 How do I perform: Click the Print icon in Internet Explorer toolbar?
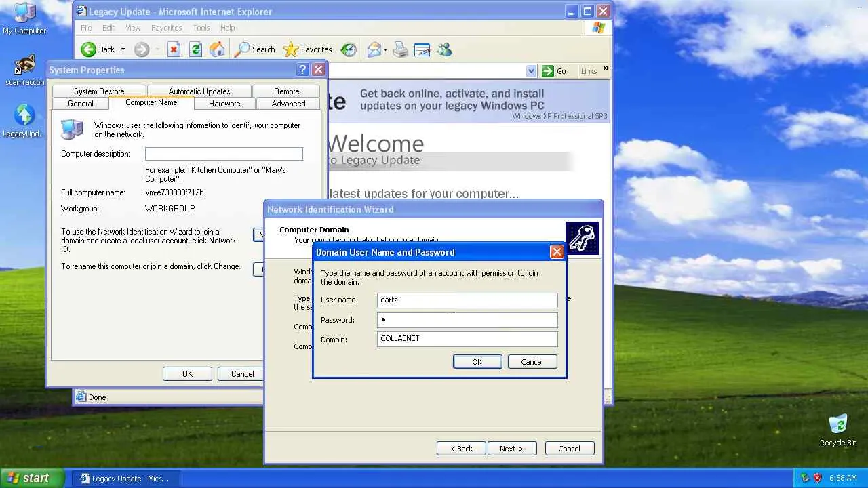pyautogui.click(x=401, y=49)
